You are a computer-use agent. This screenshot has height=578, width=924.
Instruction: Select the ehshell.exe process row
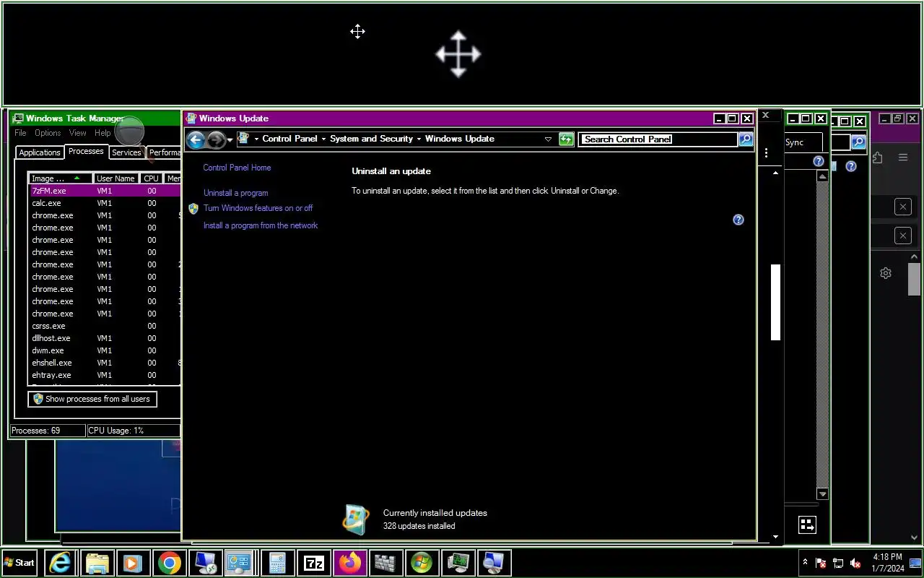[105, 363]
